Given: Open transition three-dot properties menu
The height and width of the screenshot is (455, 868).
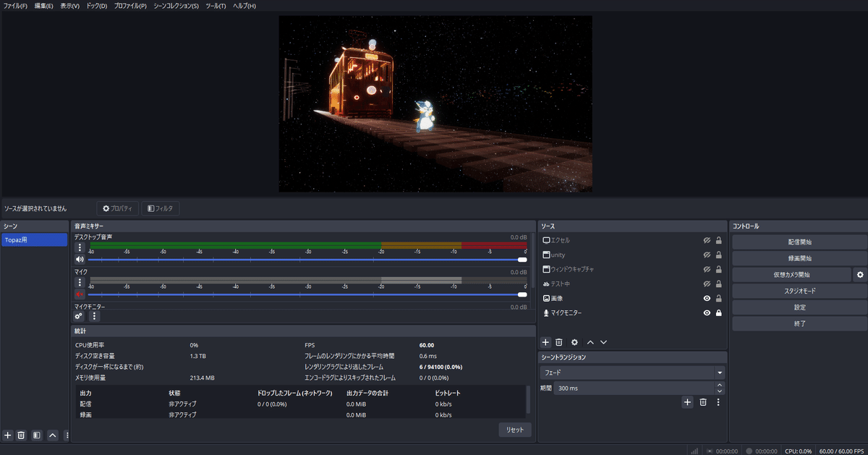Looking at the screenshot, I should tap(718, 402).
